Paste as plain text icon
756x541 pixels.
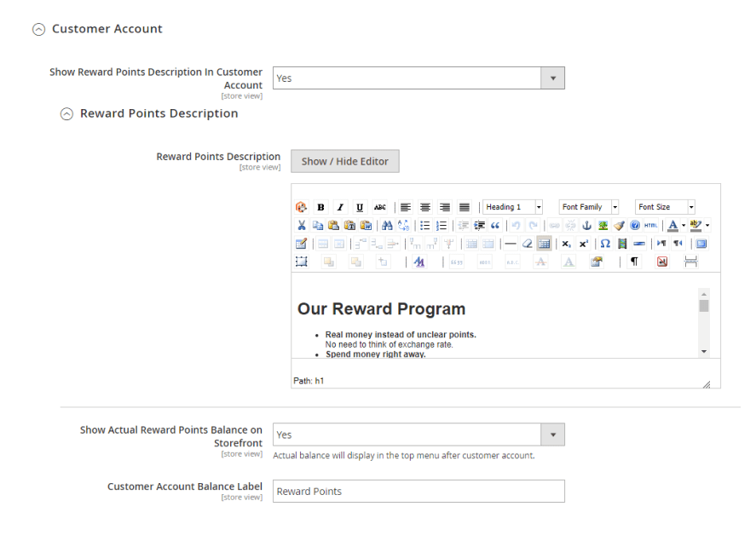coord(350,225)
